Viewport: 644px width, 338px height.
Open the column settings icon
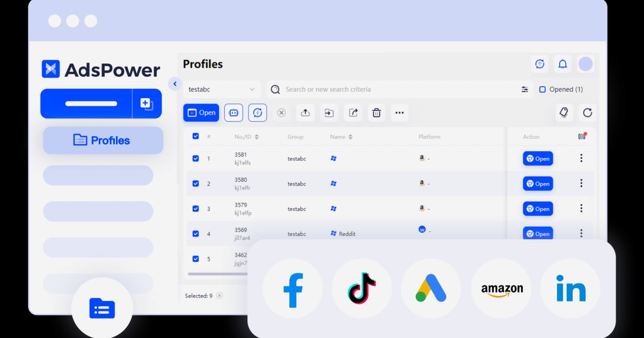click(582, 136)
